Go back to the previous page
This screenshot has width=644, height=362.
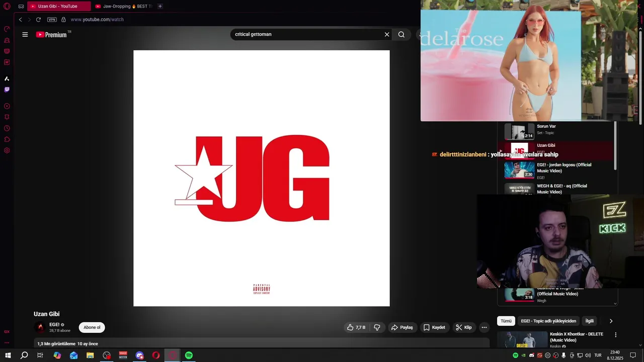click(x=20, y=20)
